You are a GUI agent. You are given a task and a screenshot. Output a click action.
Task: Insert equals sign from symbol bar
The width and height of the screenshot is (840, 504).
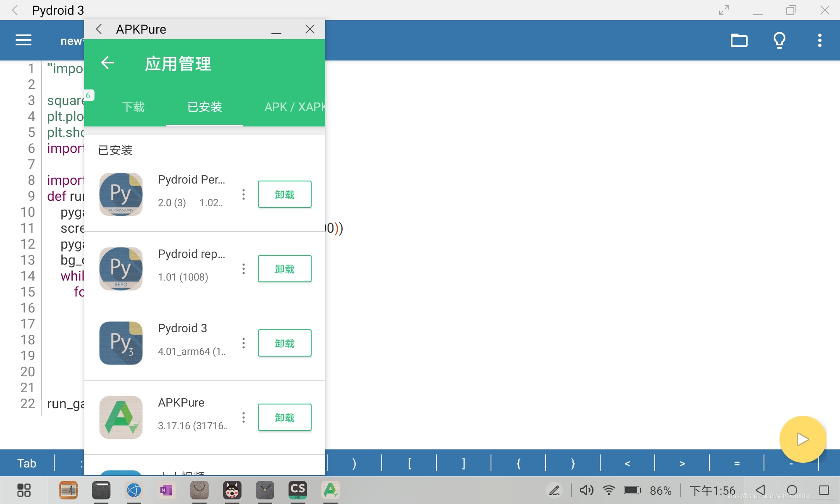[737, 463]
